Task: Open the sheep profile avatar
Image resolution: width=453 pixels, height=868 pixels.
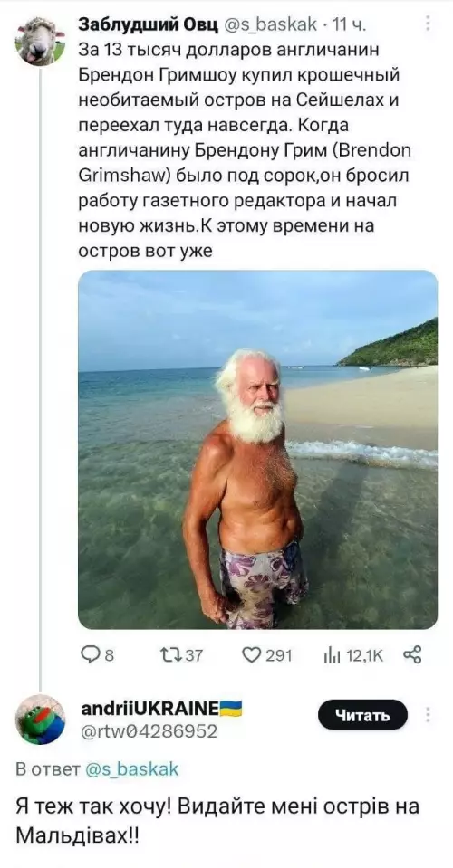Action: pyautogui.click(x=40, y=42)
